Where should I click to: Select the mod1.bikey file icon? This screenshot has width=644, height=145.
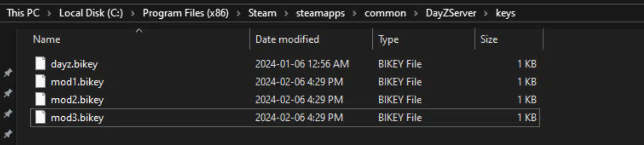pos(40,81)
